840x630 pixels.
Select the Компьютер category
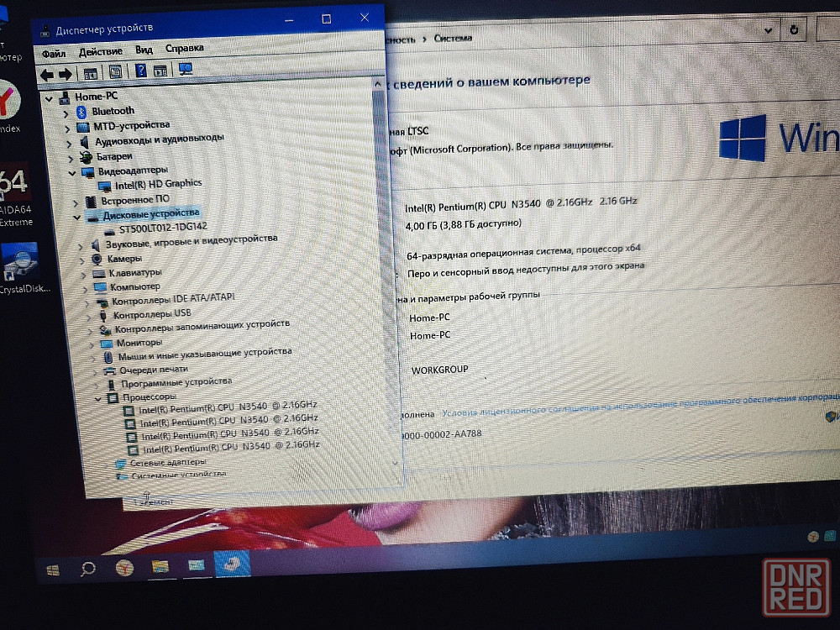click(x=135, y=286)
